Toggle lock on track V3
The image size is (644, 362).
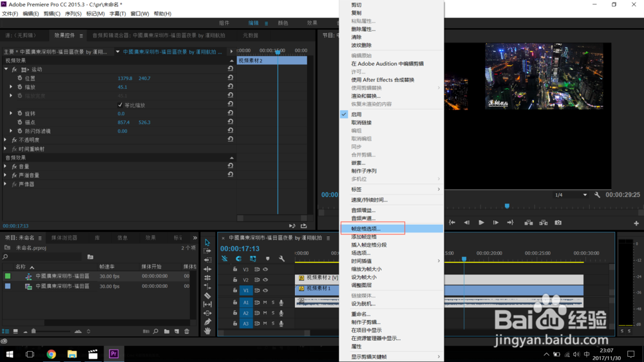coord(235,269)
